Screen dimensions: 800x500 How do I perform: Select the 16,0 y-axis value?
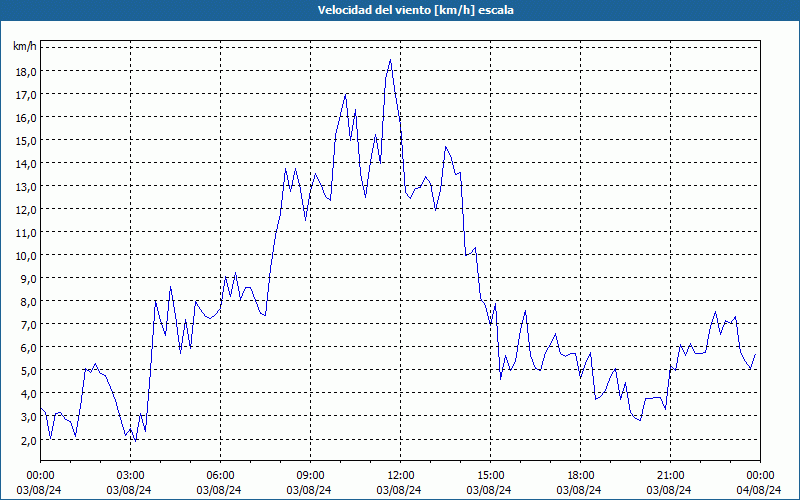[26, 117]
